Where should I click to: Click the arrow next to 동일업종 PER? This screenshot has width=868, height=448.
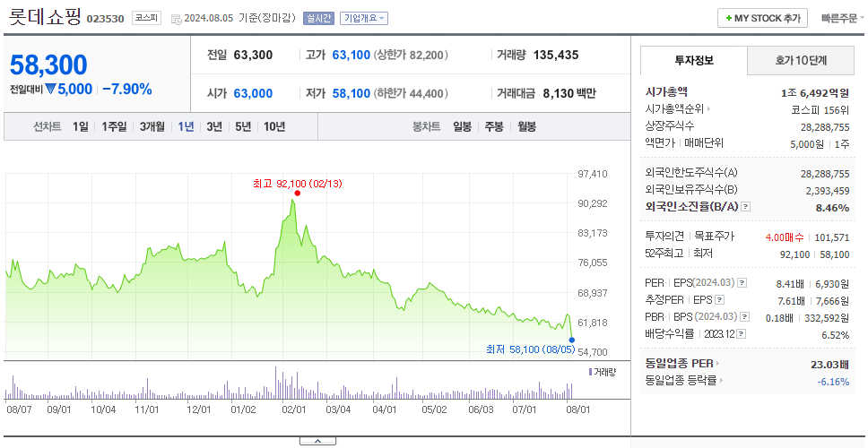(718, 364)
